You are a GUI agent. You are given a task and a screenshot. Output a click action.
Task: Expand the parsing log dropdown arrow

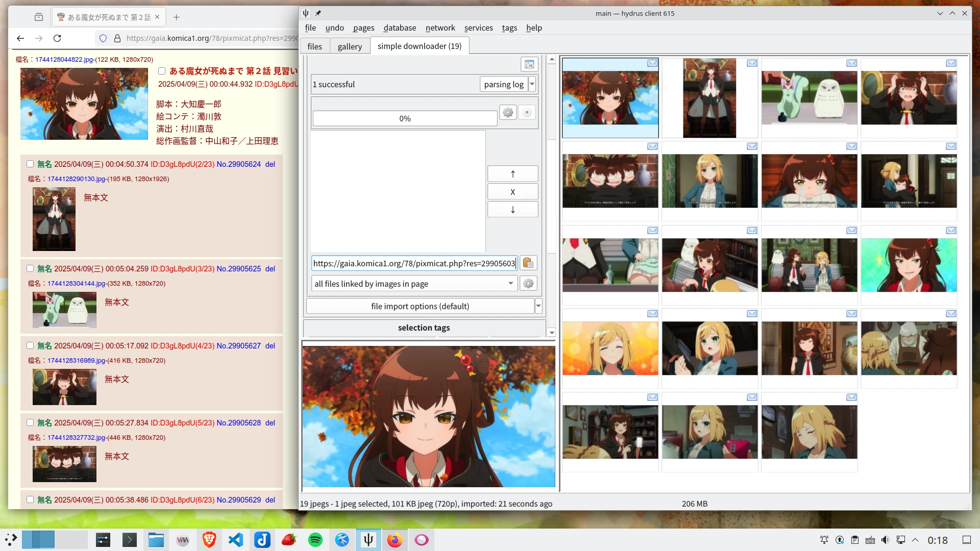(x=532, y=84)
